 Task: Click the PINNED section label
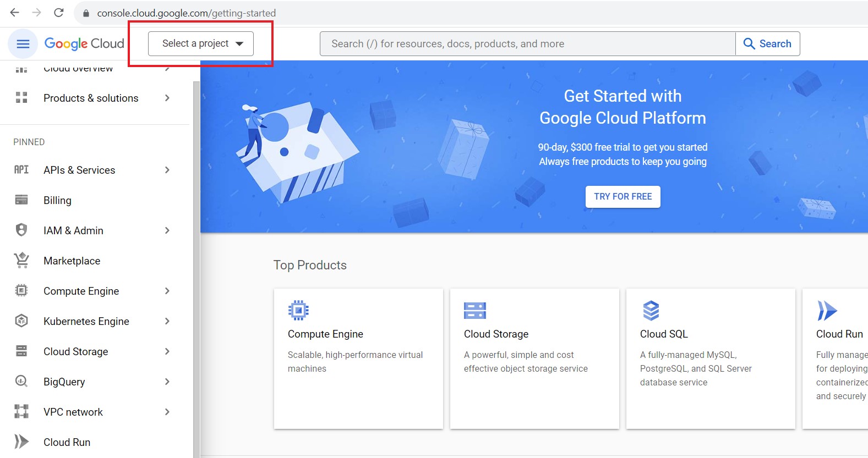(x=29, y=142)
